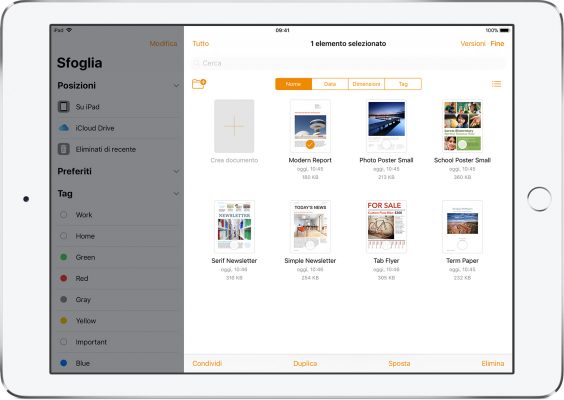Viewport: 564px width, 400px height.
Task: Open iCloud Drive location
Action: click(x=118, y=128)
